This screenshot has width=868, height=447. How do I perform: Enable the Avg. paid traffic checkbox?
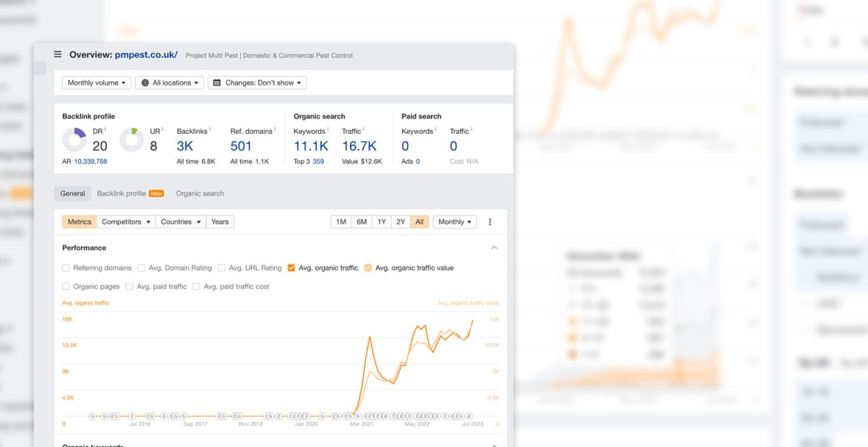pos(129,286)
